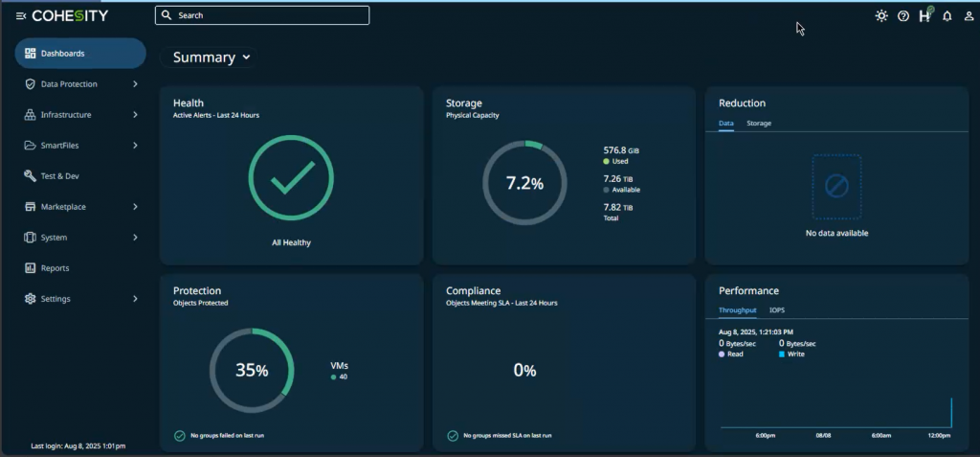Open the help question mark icon
The height and width of the screenshot is (457, 980).
pos(902,16)
